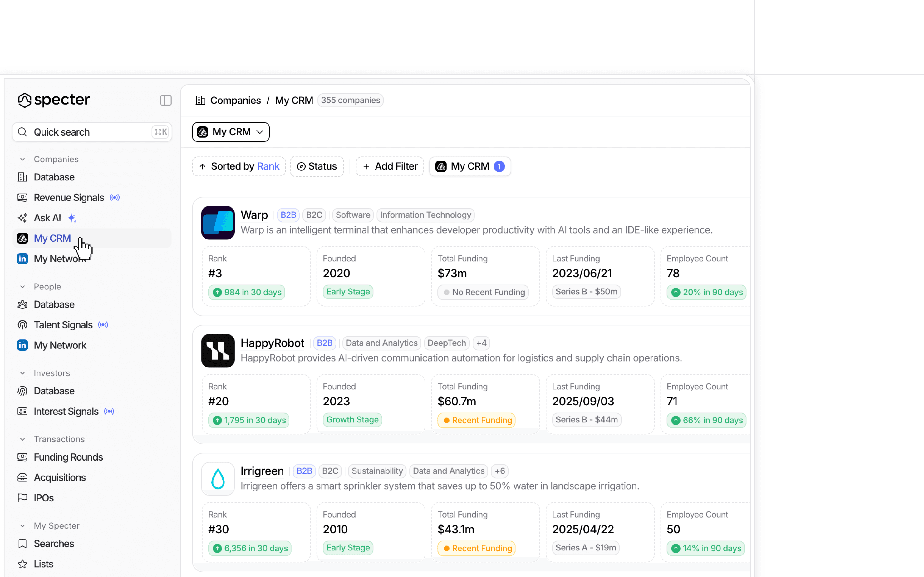Toggle the sidebar collapse icon
Screen dimensions: 924x577
coord(165,100)
